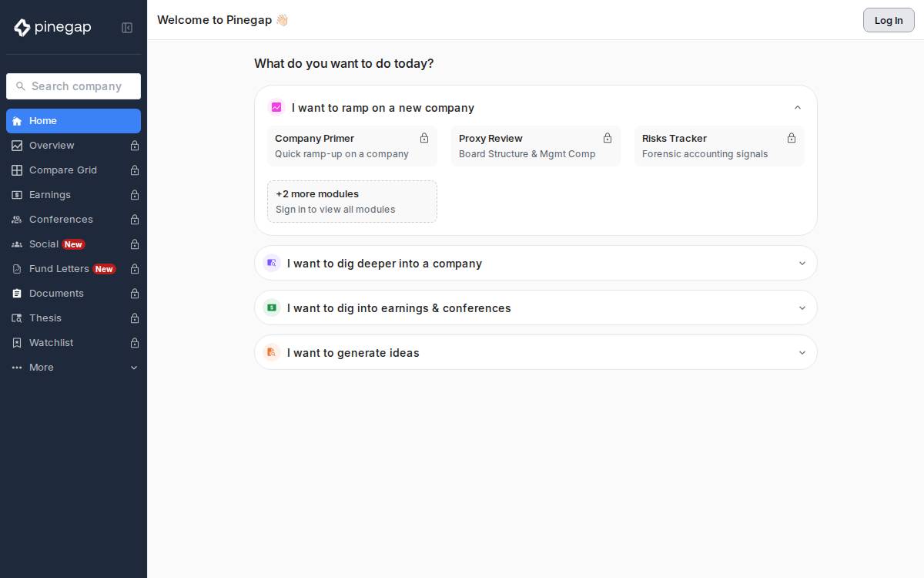Click the Log In button

coord(889,20)
